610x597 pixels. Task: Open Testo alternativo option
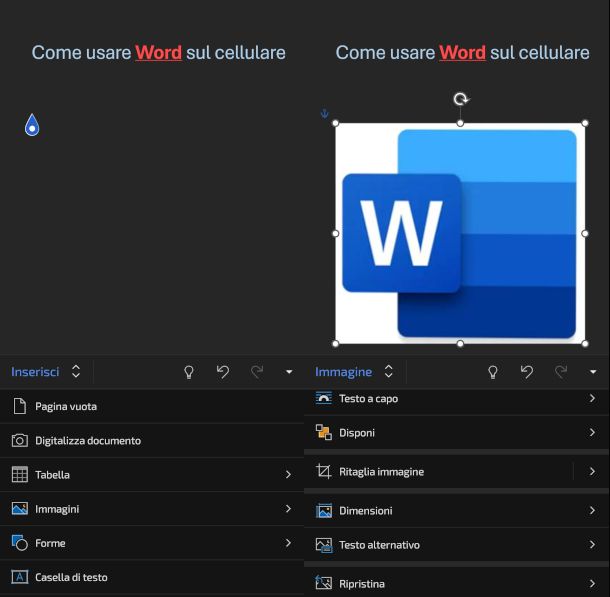457,545
